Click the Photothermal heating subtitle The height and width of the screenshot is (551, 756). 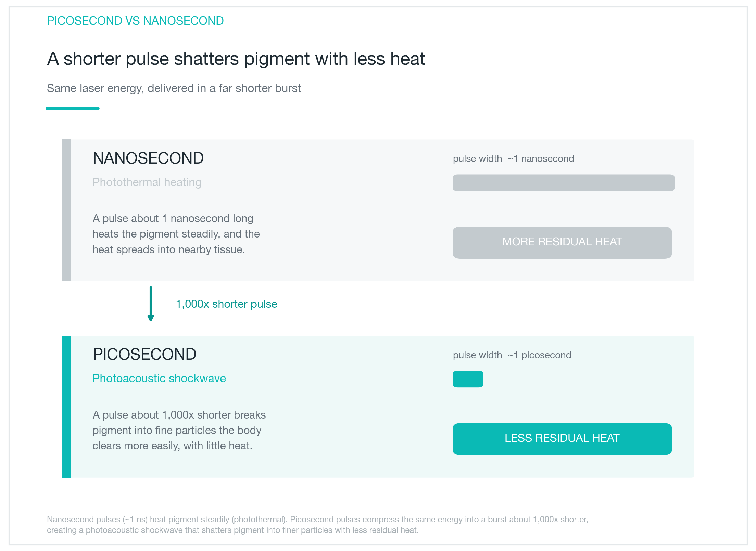point(147,182)
